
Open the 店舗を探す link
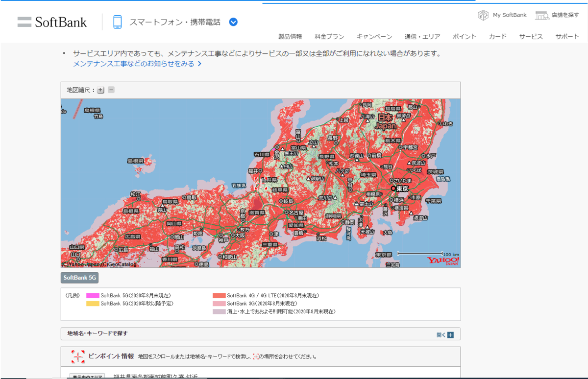pos(565,15)
